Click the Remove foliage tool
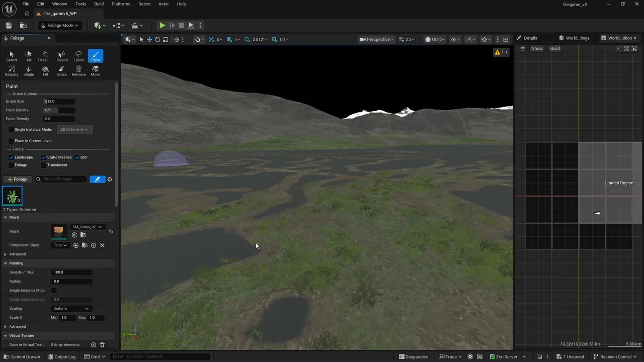The width and height of the screenshot is (644, 362). [x=78, y=71]
